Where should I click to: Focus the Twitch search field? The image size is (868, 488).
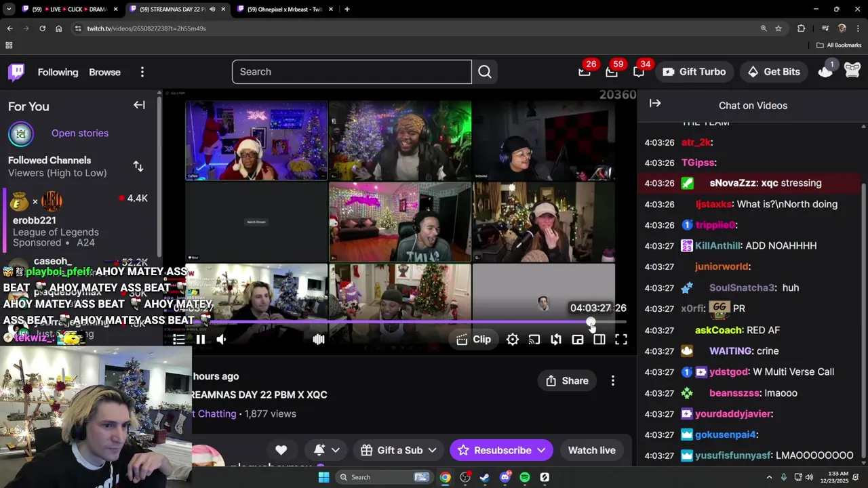click(x=351, y=72)
